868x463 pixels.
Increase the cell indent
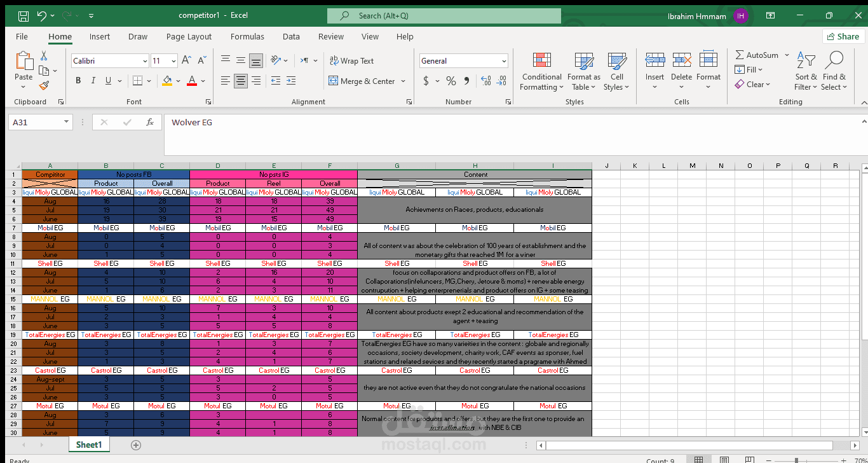point(291,81)
